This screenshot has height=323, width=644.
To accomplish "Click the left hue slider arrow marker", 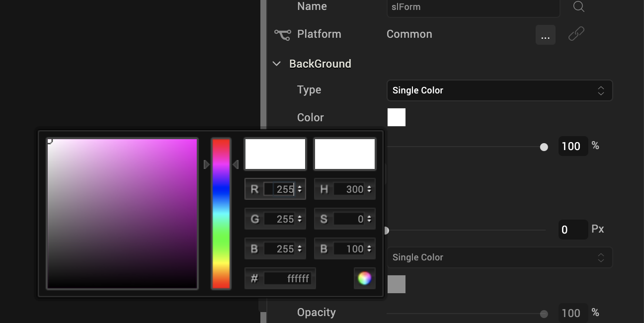I will point(207,164).
